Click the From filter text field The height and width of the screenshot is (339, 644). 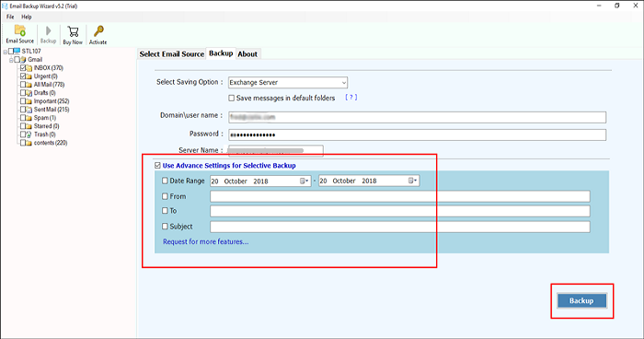click(x=400, y=196)
